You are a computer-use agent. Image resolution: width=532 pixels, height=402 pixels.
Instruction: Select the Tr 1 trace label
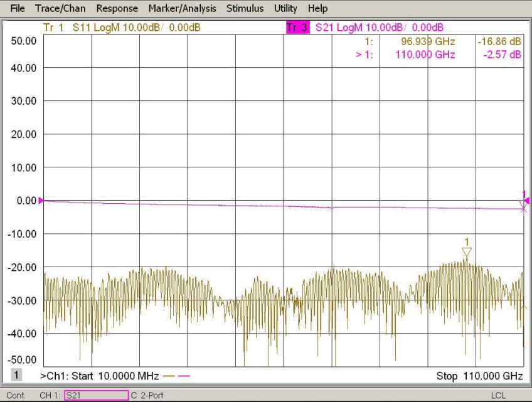click(53, 27)
